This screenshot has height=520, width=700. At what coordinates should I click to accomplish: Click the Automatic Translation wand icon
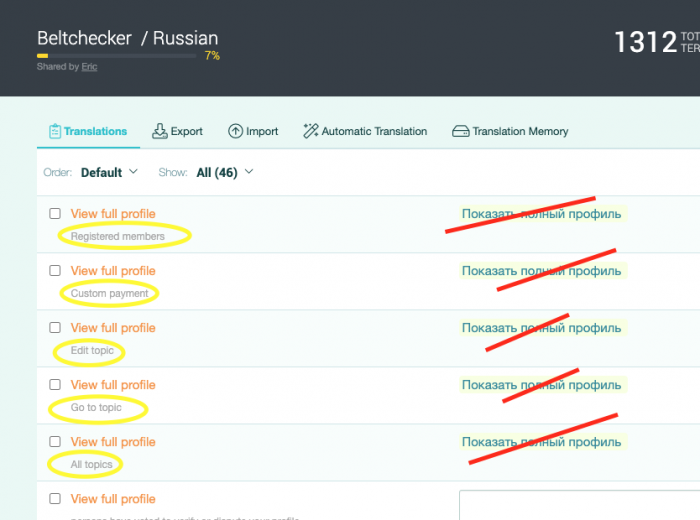click(x=310, y=131)
